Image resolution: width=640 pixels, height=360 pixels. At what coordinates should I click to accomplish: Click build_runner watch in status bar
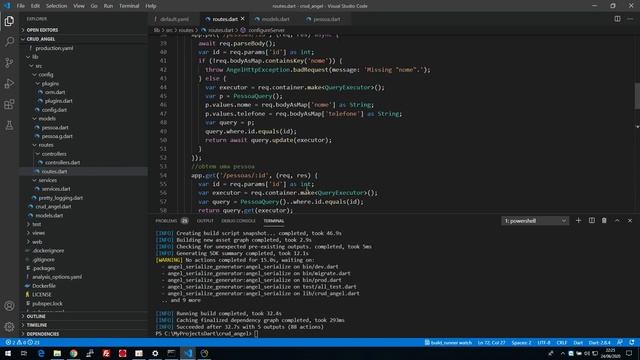448,342
